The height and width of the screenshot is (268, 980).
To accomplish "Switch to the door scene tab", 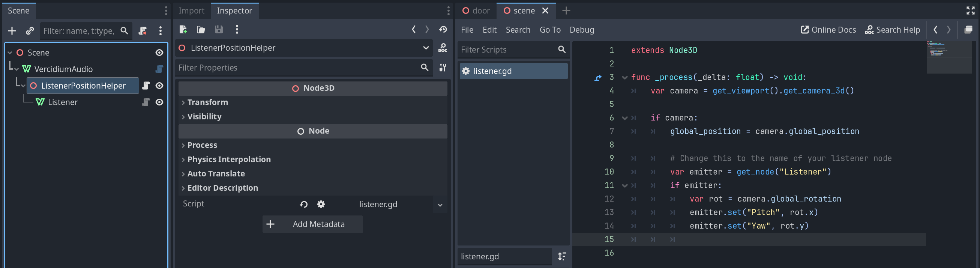I will 476,11.
